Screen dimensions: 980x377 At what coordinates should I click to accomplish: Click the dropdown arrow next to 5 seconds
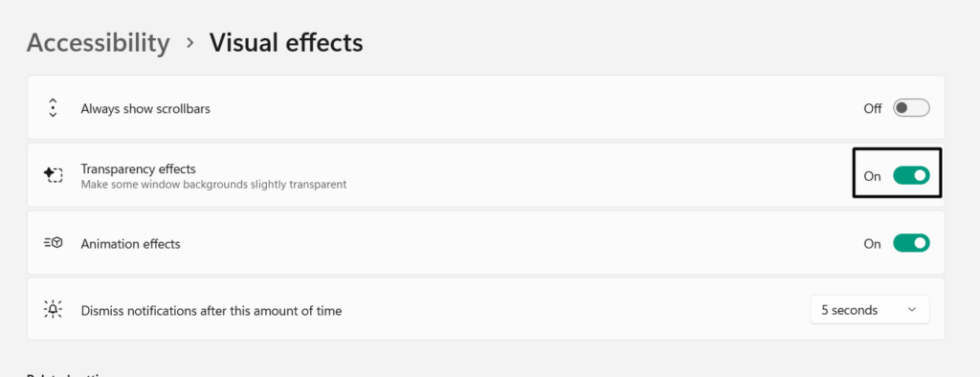[911, 310]
